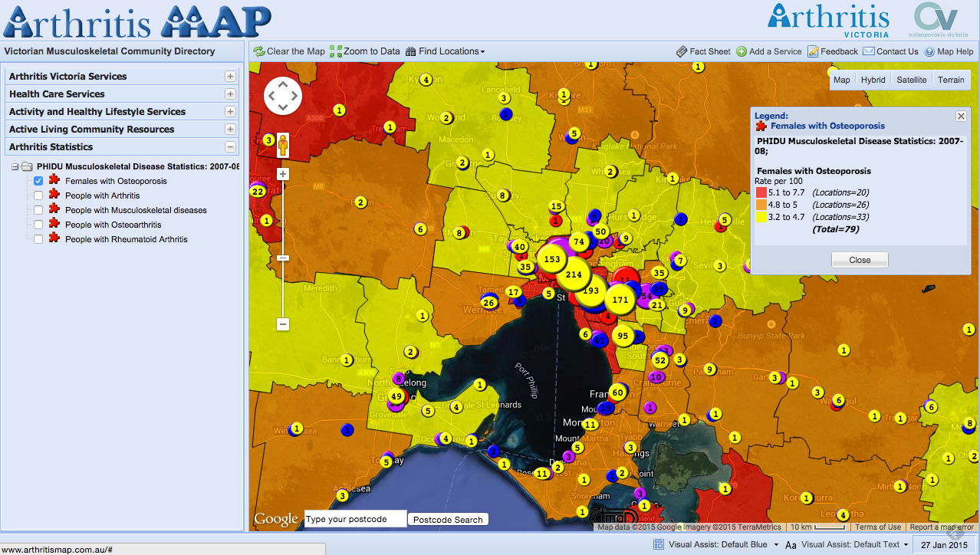Image resolution: width=980 pixels, height=555 pixels.
Task: Collapse the PHIDU Musculoskeletal Disease Statistics tree node
Action: (15, 166)
